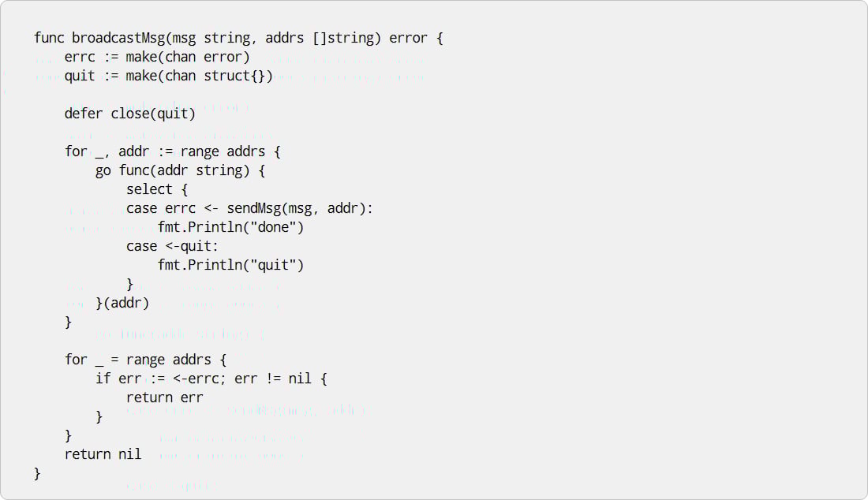
Task: Click the defer close(quit) statement
Action: [130, 114]
